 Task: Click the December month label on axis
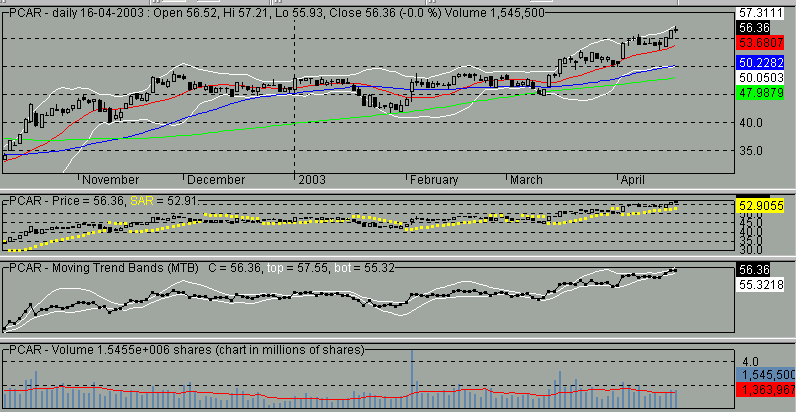pyautogui.click(x=216, y=180)
